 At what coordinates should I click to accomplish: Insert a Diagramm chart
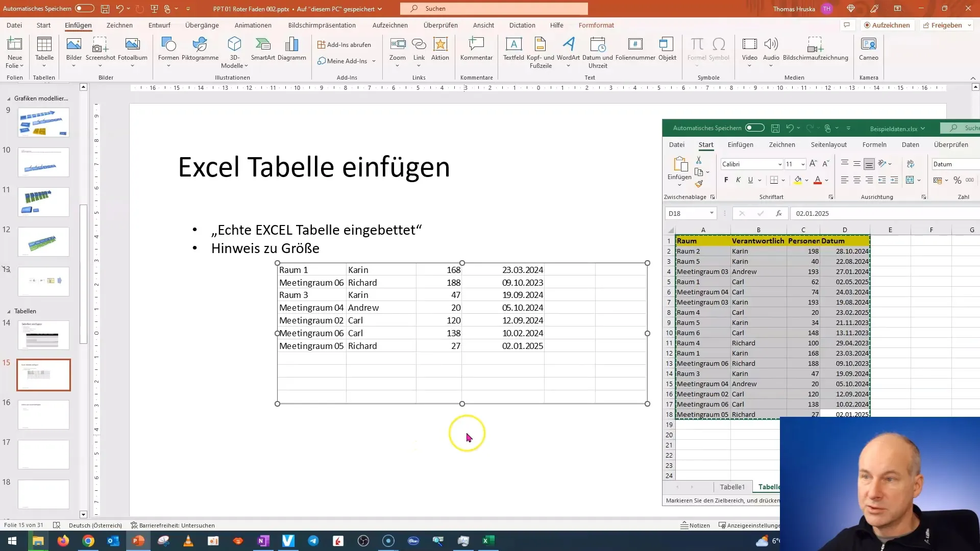point(292,49)
